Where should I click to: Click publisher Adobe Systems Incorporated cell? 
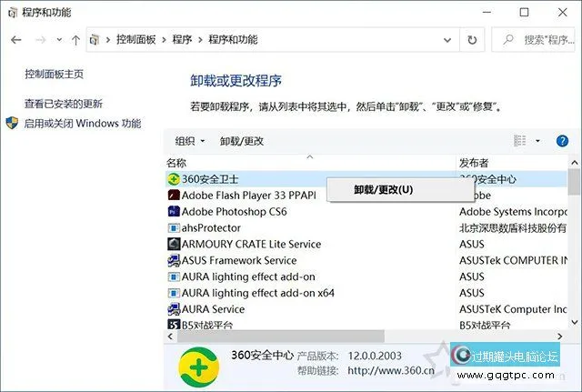point(513,212)
